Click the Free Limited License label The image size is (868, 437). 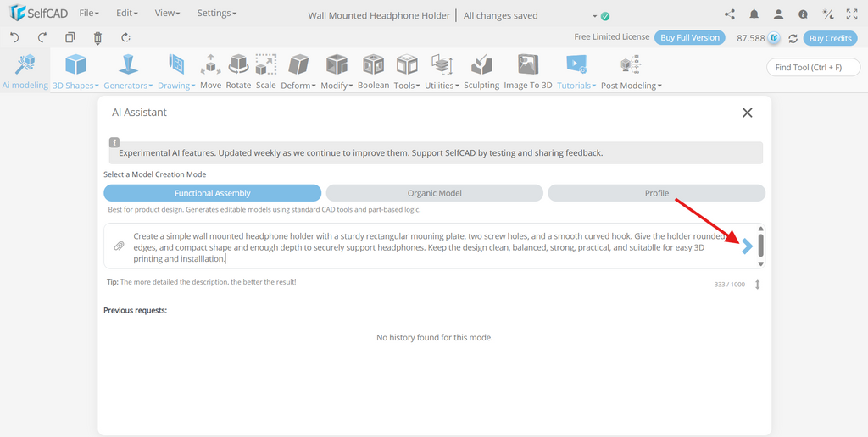(612, 37)
